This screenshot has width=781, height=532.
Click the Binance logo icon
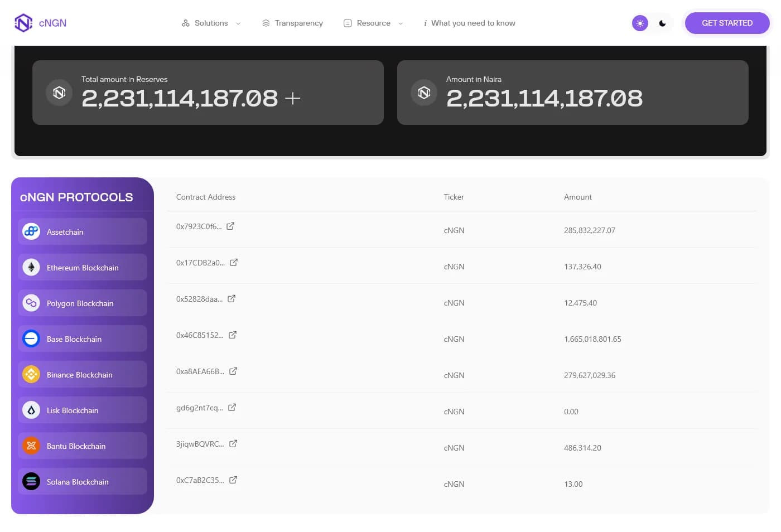[31, 374]
